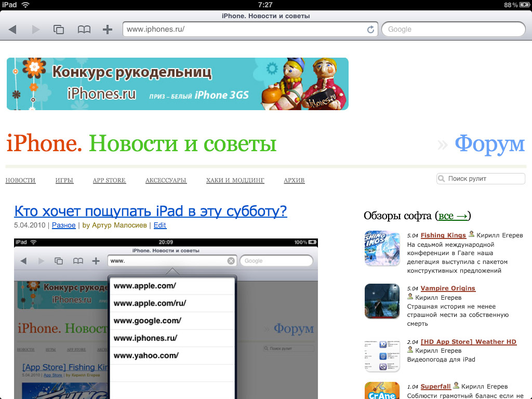Open the bookmarks book icon
532x399 pixels.
pyautogui.click(x=84, y=30)
